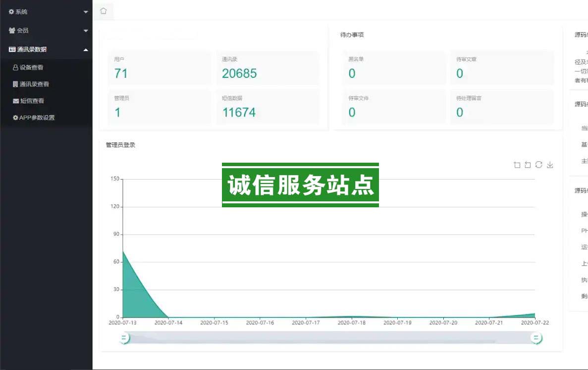The width and height of the screenshot is (588, 370).
Task: Download the login chart as image
Action: (x=550, y=165)
